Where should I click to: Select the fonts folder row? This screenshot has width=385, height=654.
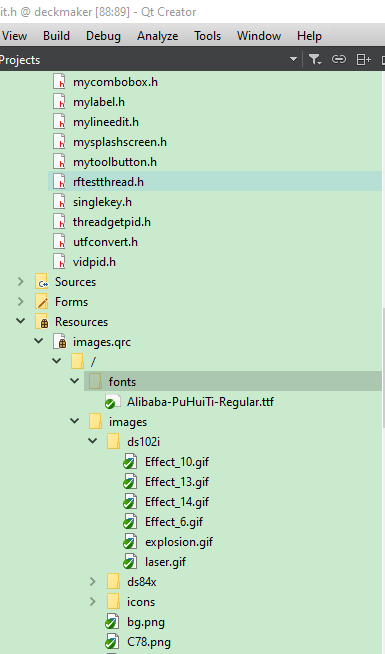(233, 381)
